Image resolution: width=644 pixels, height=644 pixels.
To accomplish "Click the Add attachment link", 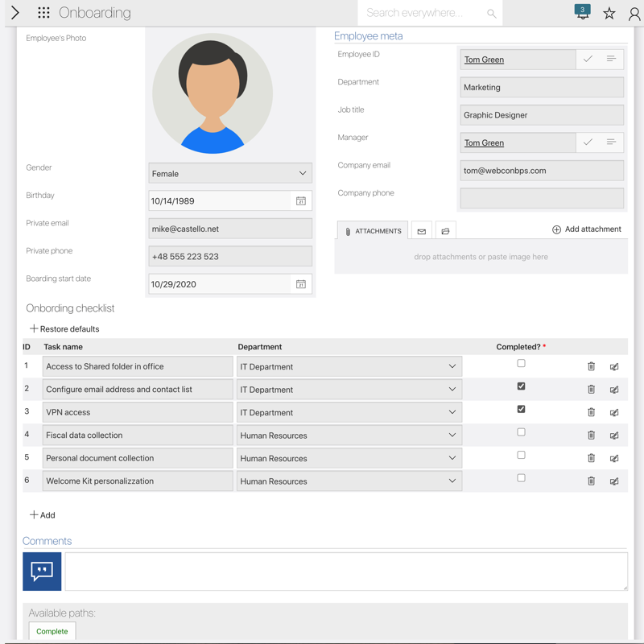I will coord(586,229).
